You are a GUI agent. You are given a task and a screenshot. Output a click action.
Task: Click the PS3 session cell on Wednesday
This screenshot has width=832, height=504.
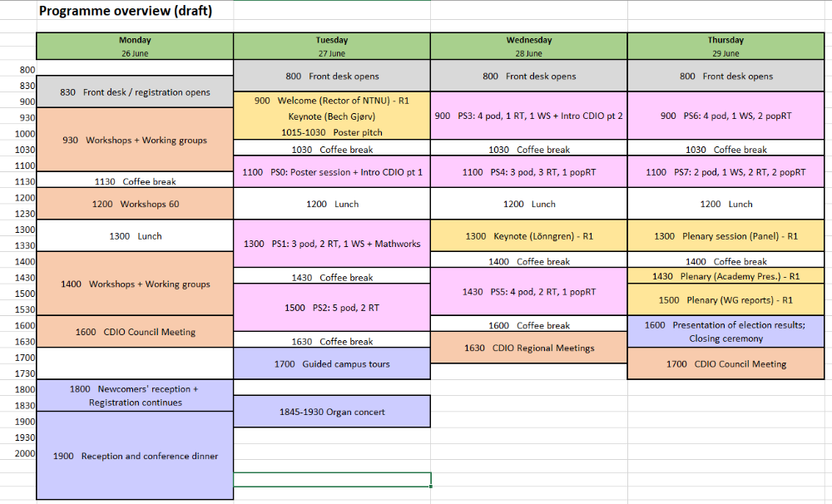[528, 116]
